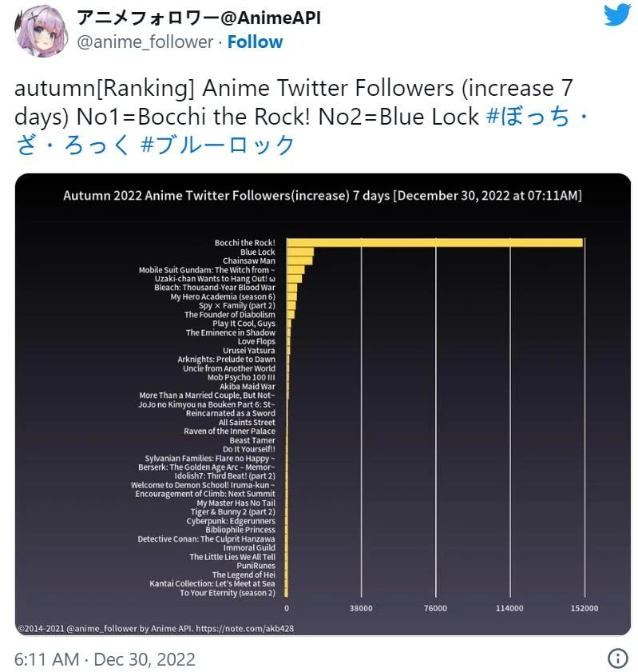Image resolution: width=638 pixels, height=672 pixels.
Task: Click the Bocchi the Rock! chart label
Action: [x=244, y=243]
